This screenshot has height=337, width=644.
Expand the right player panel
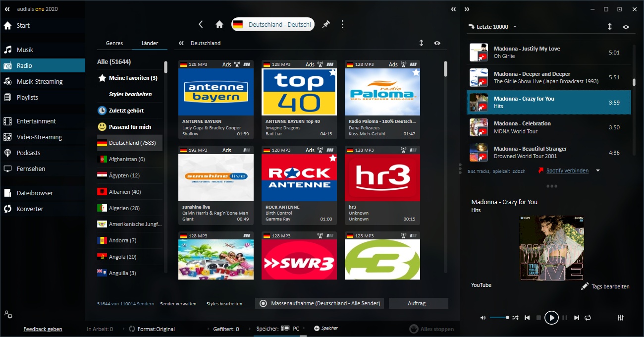point(467,9)
